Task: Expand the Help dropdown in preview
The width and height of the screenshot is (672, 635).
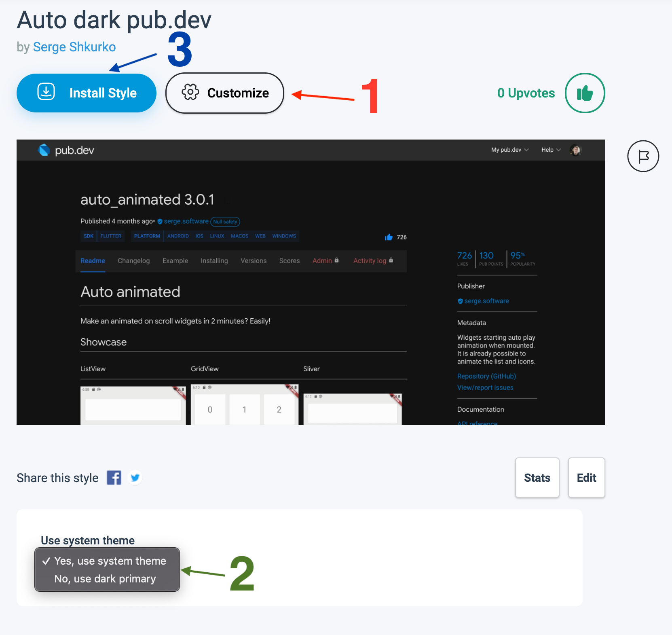Action: 551,150
